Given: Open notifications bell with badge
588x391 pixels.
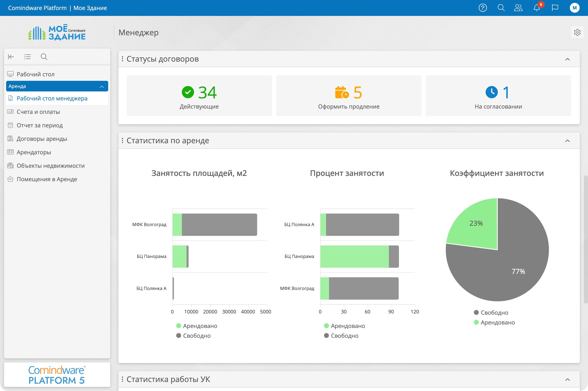Looking at the screenshot, I should [537, 8].
